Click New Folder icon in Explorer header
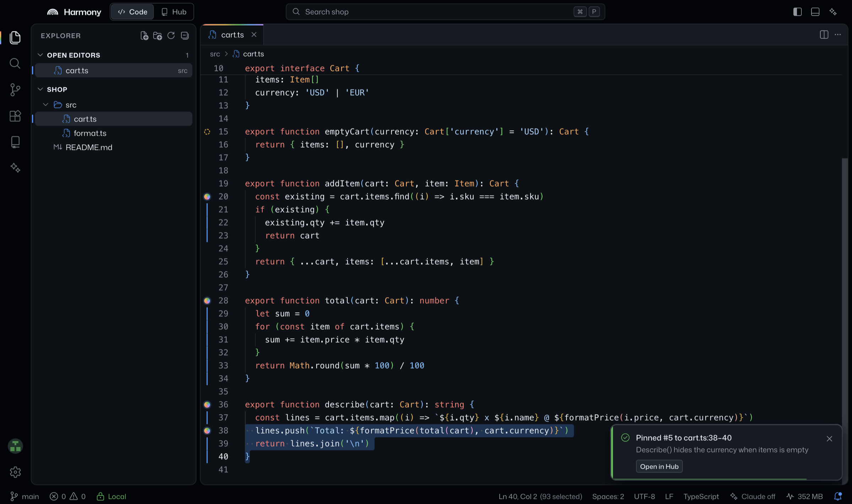 (158, 35)
